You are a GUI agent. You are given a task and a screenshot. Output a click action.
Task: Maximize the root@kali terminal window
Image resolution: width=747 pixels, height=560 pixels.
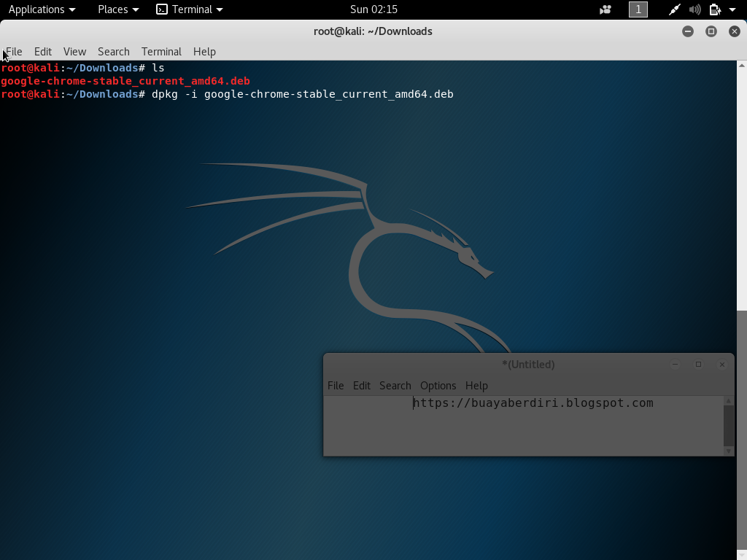(x=711, y=31)
